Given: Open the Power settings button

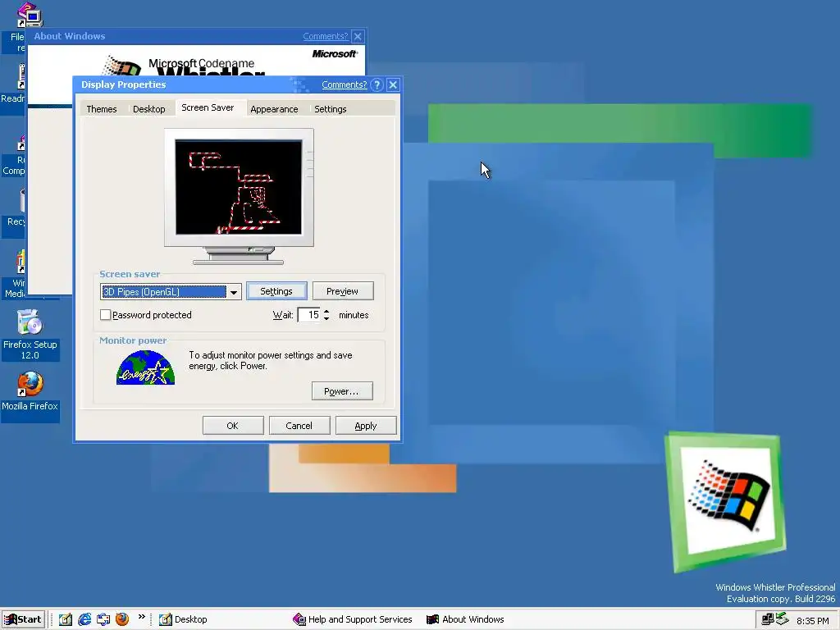Looking at the screenshot, I should (342, 391).
